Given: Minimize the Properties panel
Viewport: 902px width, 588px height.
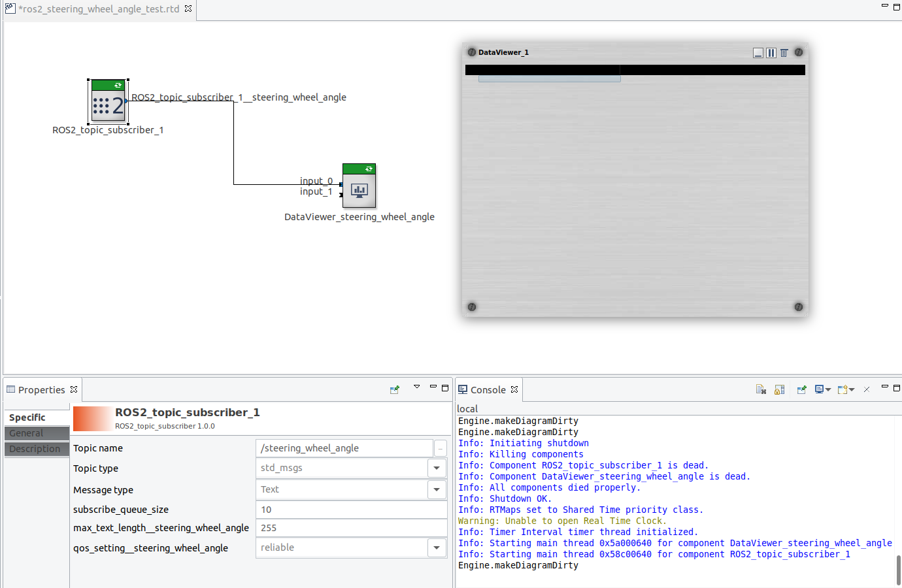Looking at the screenshot, I should (433, 387).
